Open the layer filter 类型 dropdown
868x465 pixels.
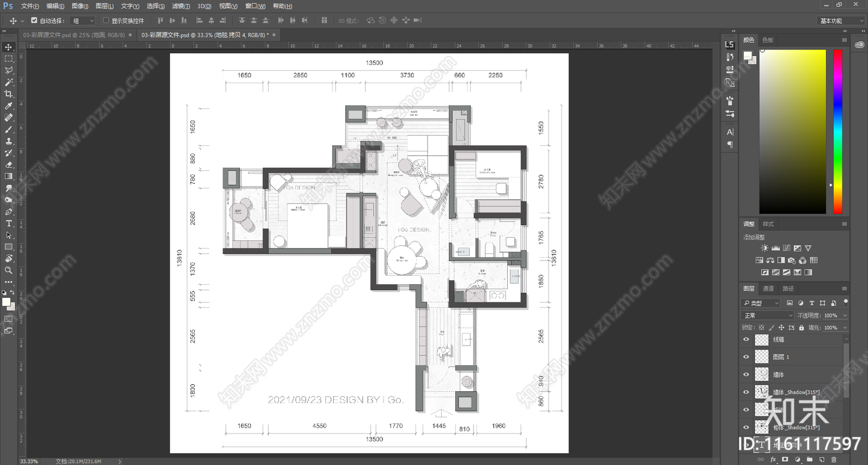[761, 303]
